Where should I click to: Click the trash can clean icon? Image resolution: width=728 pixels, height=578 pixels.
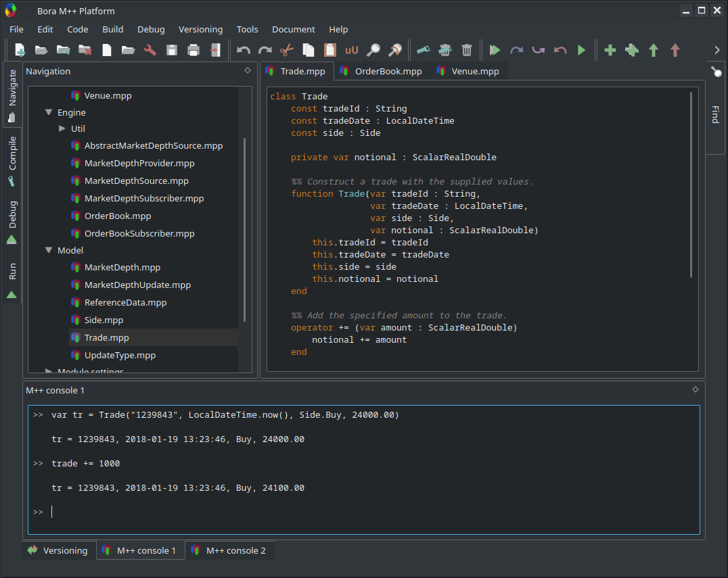[467, 50]
